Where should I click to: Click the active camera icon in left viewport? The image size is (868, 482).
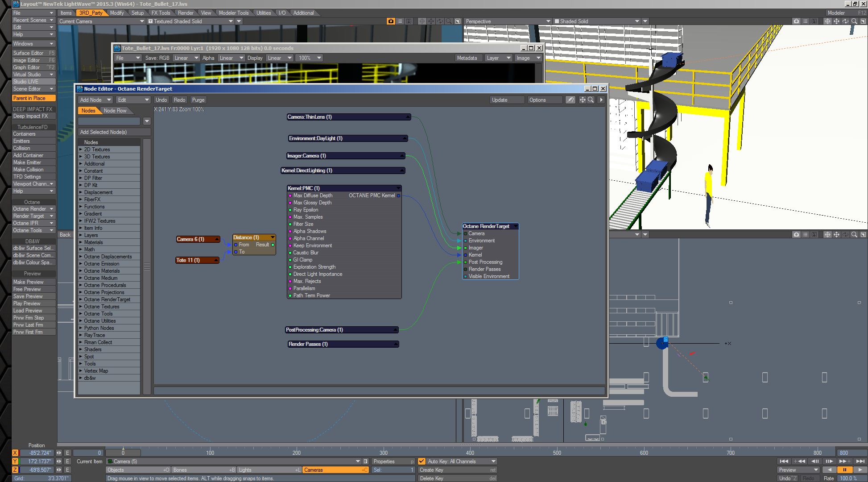391,21
